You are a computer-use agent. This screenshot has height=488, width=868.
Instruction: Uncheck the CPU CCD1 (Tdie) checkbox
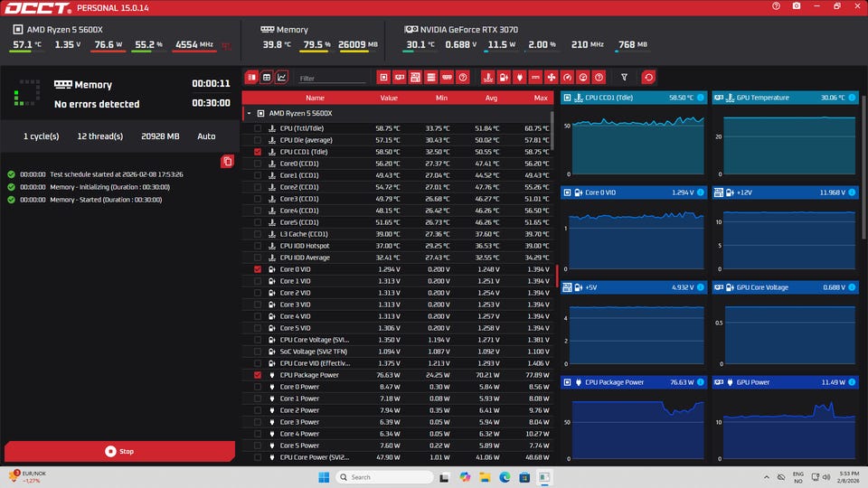(258, 152)
